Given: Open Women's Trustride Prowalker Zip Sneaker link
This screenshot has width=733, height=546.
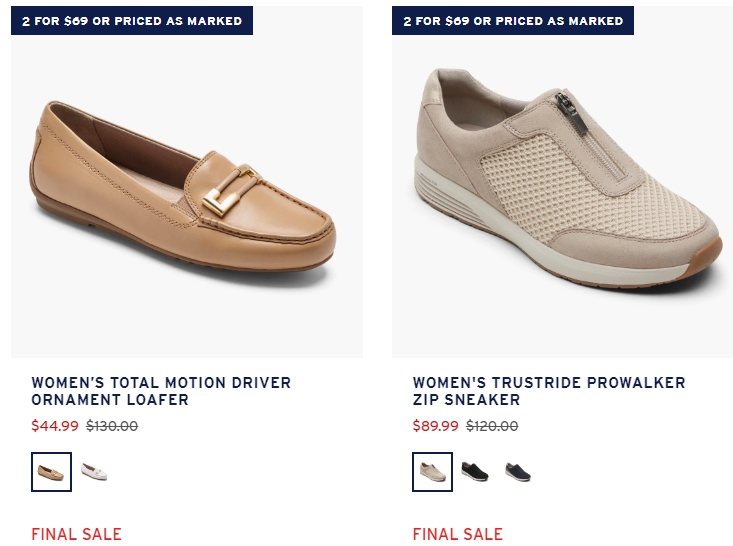Looking at the screenshot, I should click(549, 391).
